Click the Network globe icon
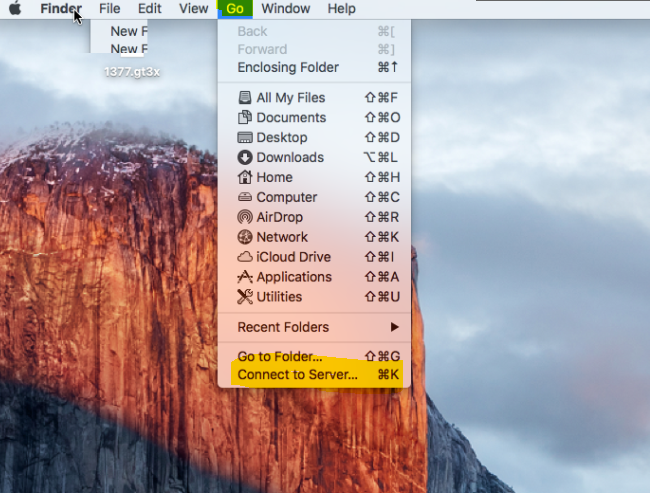This screenshot has width=652, height=494. click(x=244, y=237)
